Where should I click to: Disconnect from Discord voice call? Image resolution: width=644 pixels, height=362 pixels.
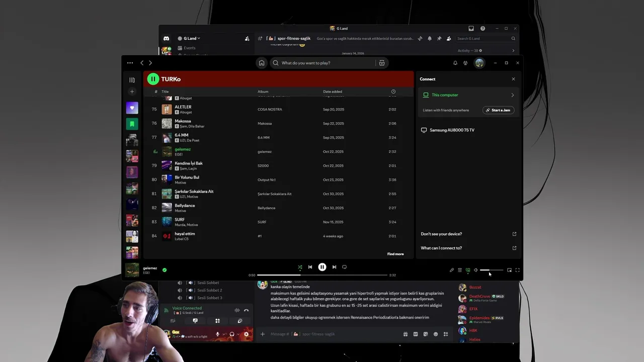tap(246, 310)
